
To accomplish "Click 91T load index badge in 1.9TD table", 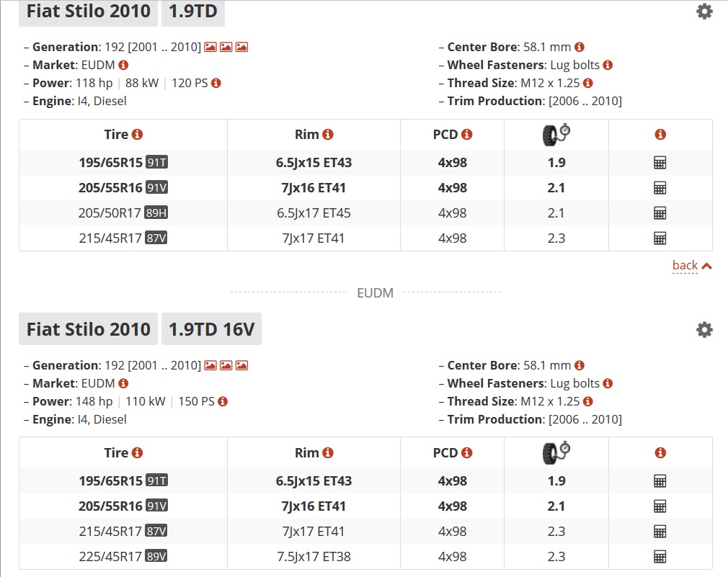I will (156, 163).
